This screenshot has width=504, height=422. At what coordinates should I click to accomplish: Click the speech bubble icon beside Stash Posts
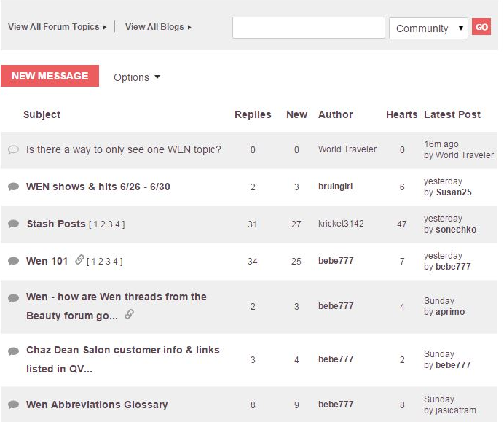tap(13, 224)
